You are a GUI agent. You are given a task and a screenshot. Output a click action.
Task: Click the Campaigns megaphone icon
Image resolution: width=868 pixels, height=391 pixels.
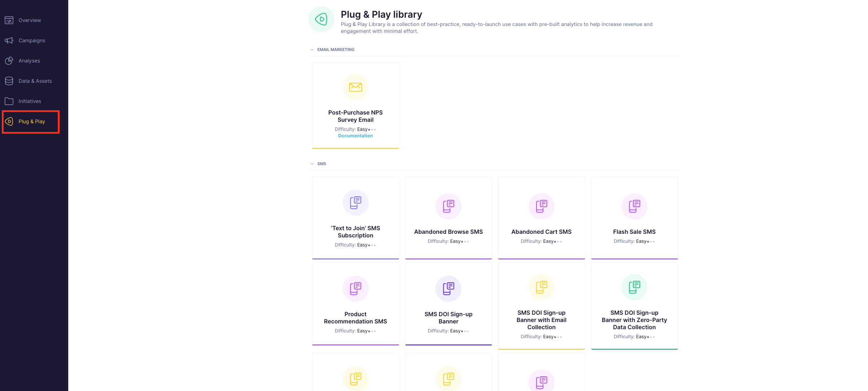tap(9, 40)
